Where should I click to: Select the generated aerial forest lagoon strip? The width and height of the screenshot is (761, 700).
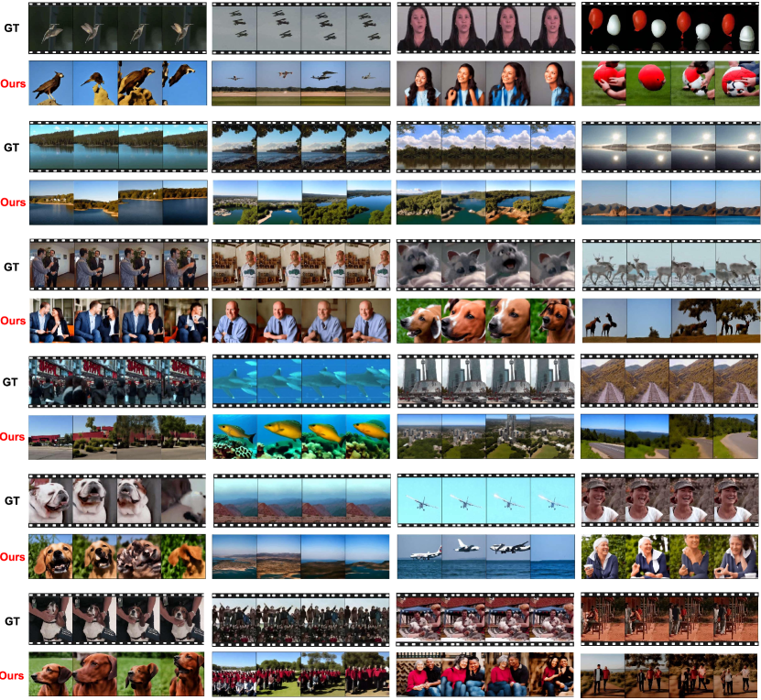click(486, 202)
